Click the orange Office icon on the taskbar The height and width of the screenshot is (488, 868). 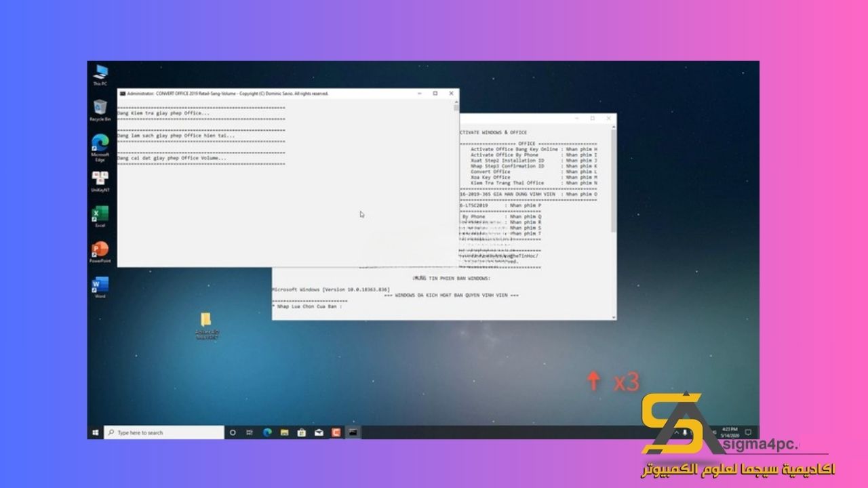(336, 432)
